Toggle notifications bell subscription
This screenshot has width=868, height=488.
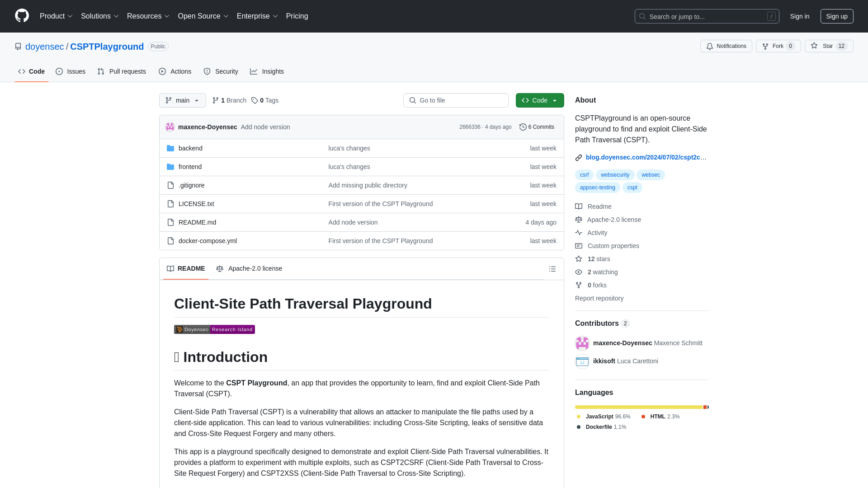(x=726, y=46)
